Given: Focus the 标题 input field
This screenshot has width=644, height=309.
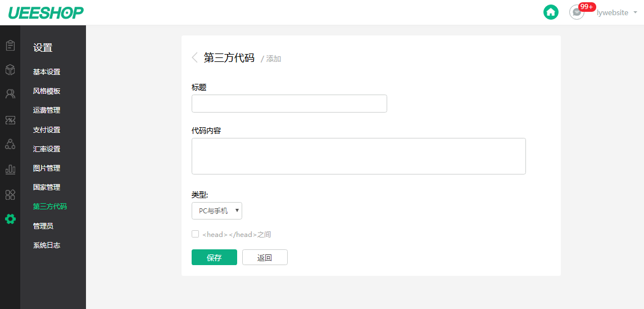Looking at the screenshot, I should 289,104.
